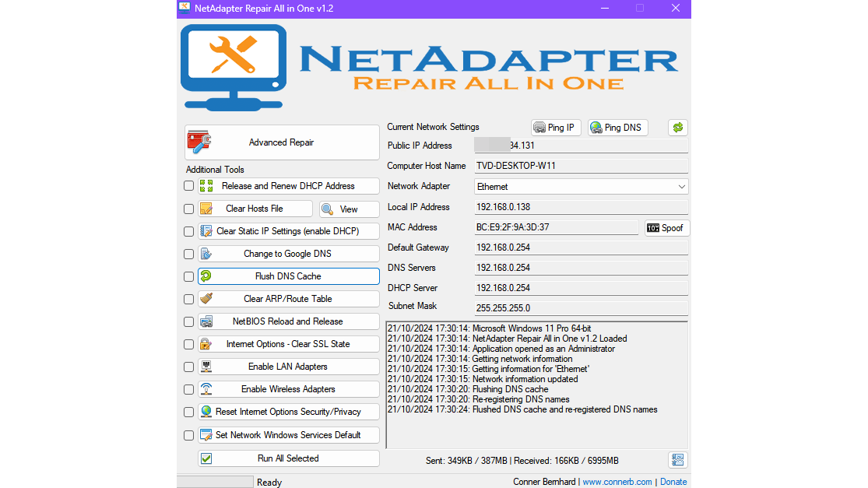Click 'Ready' status bar text
Viewport: 868px width, 488px height.
click(269, 483)
